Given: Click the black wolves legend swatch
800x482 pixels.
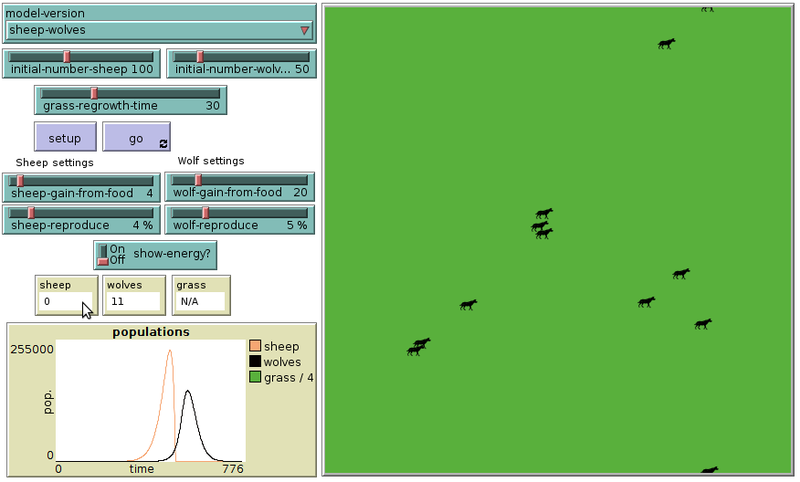Looking at the screenshot, I should click(255, 362).
